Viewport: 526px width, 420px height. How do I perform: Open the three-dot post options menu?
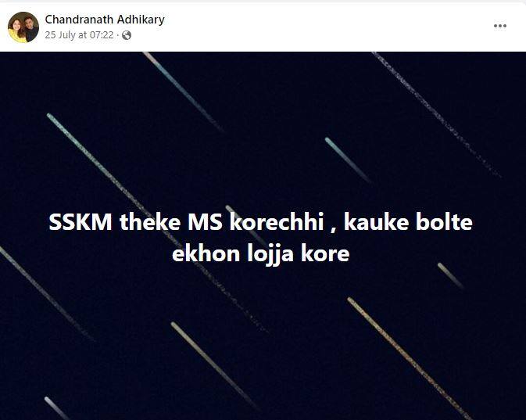(x=500, y=26)
